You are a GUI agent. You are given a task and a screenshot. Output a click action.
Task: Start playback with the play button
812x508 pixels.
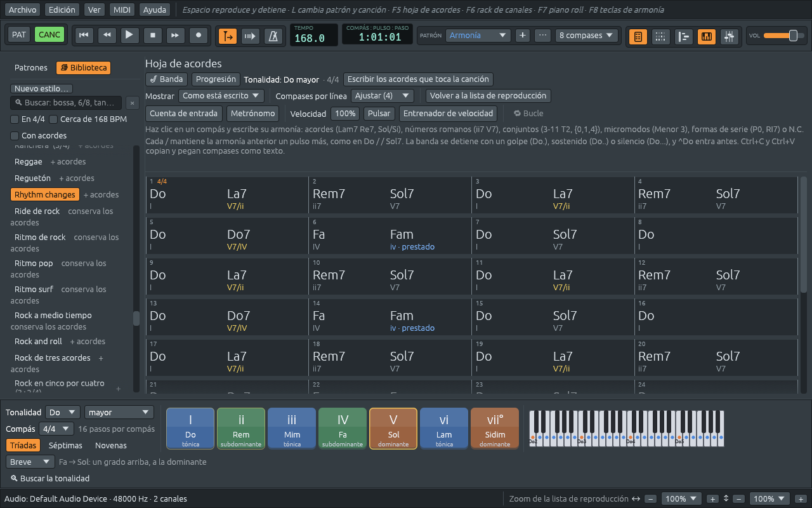click(129, 36)
